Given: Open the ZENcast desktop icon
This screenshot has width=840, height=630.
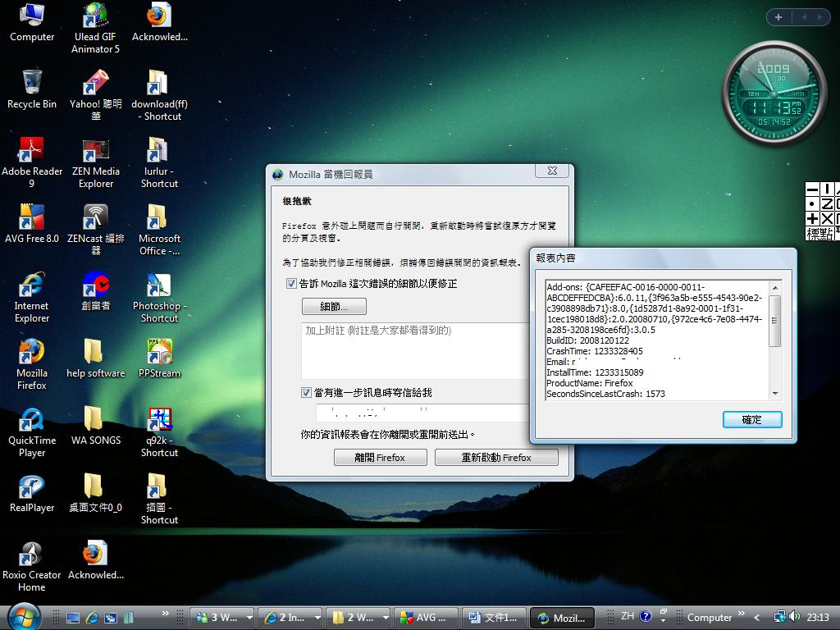Looking at the screenshot, I should 95,231.
